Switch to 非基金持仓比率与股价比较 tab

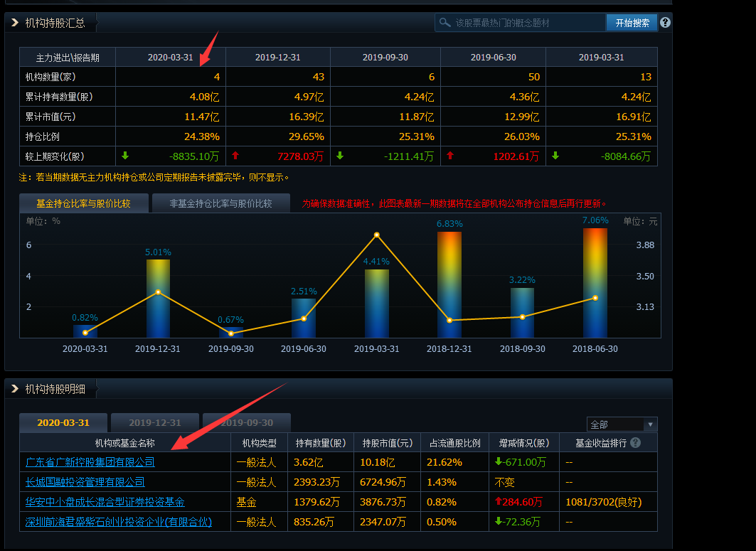[220, 203]
